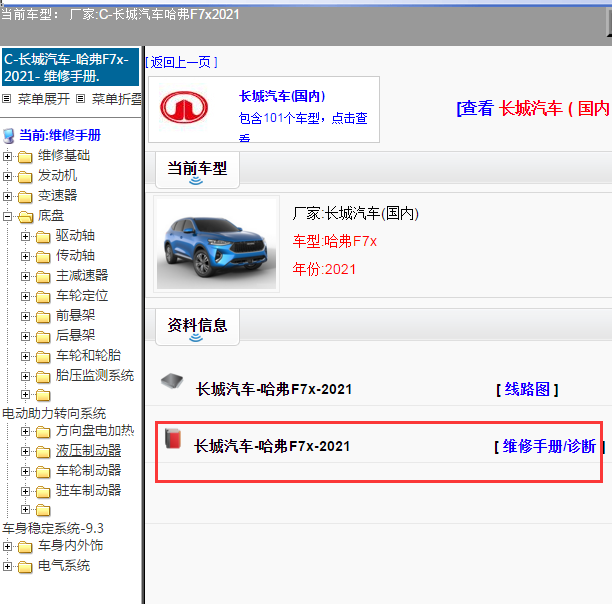
Task: Click 返回上一页 link
Action: (181, 62)
